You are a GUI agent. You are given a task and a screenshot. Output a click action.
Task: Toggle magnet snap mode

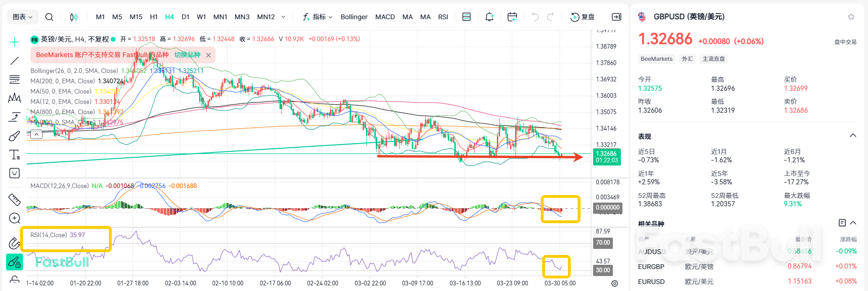pyautogui.click(x=14, y=243)
